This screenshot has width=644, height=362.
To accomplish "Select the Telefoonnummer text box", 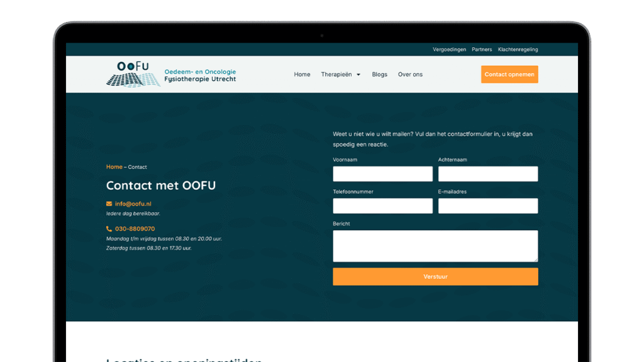I will (382, 206).
